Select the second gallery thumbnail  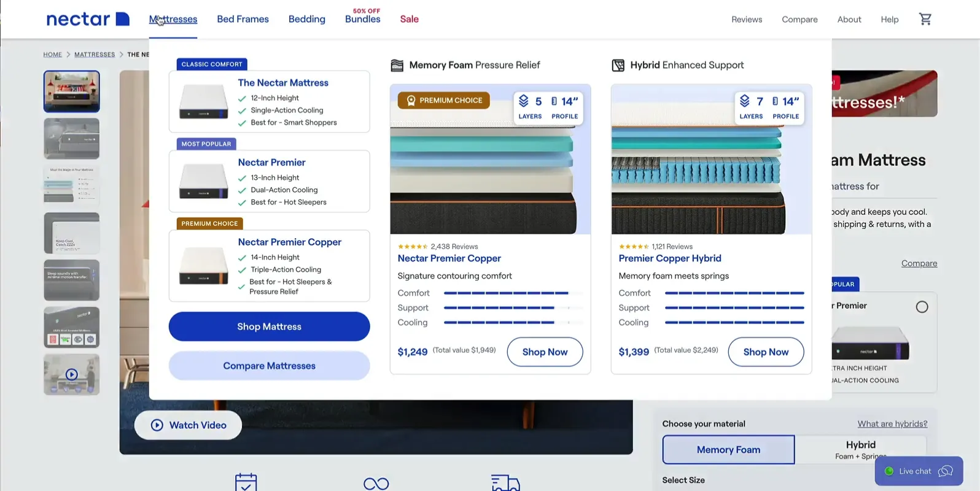(71, 139)
